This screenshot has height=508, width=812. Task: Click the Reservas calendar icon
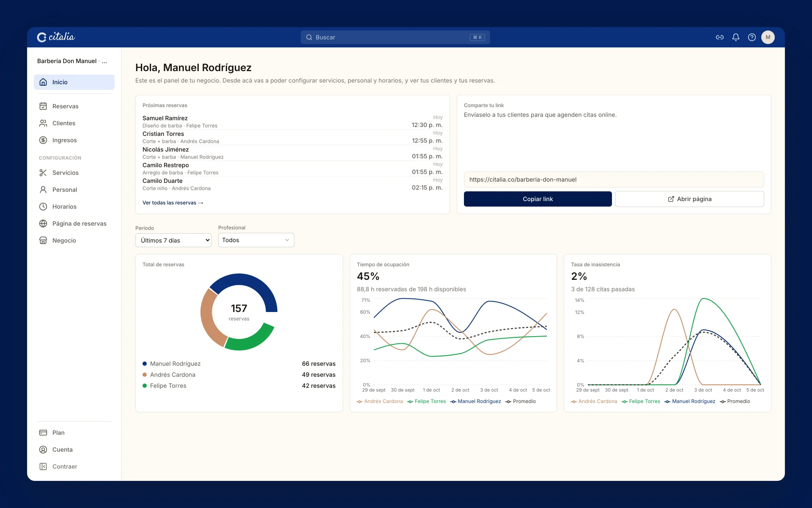coord(43,106)
